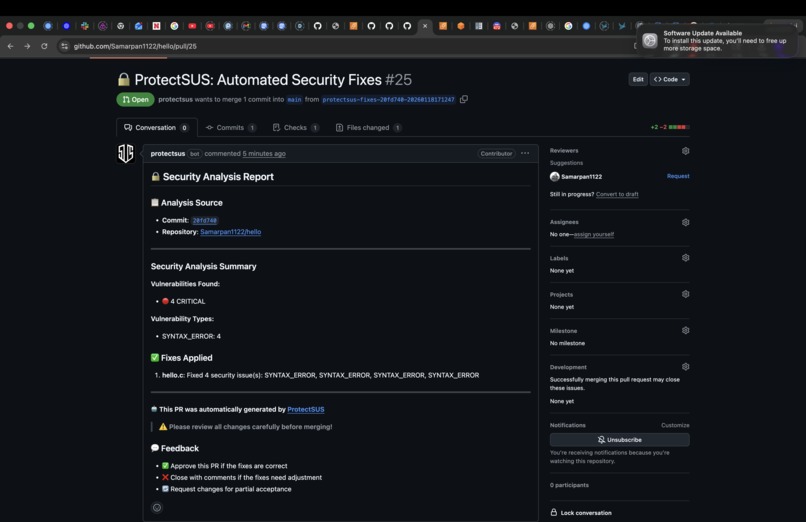Open site info icon in address bar
Screen dimensions: 806x522
[x=64, y=46]
